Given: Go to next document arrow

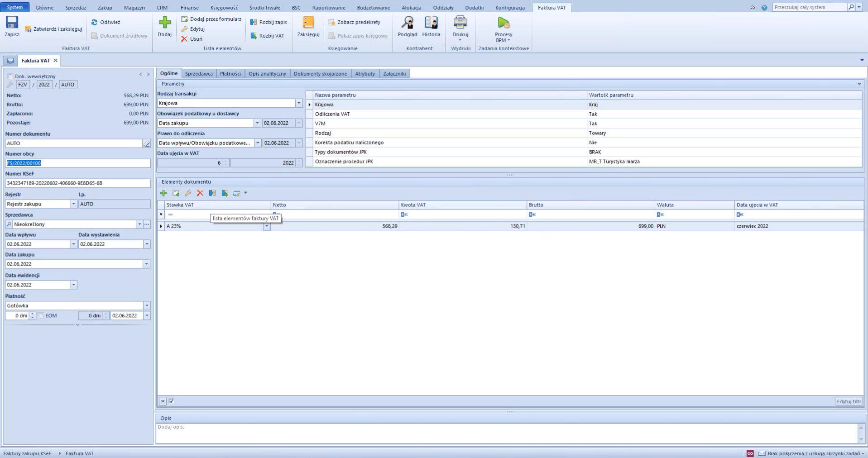Looking at the screenshot, I should [x=148, y=75].
